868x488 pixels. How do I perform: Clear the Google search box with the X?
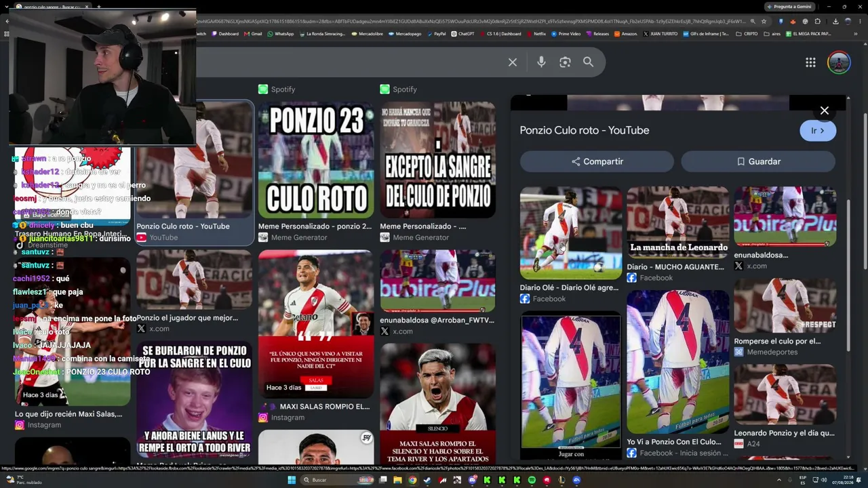pos(513,62)
